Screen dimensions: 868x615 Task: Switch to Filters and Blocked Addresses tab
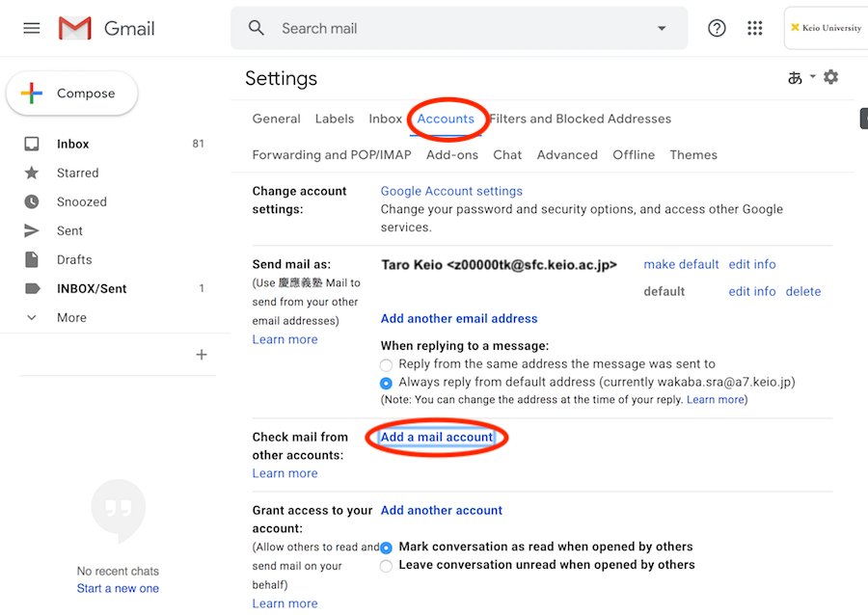[x=581, y=119]
